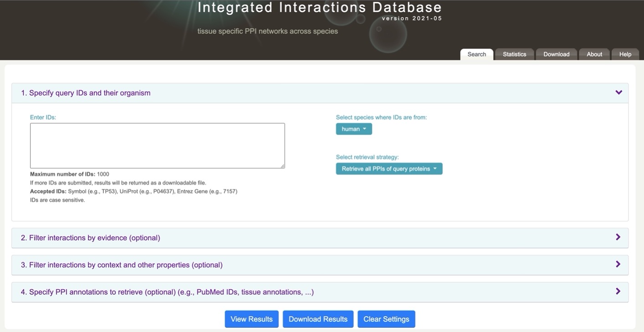
Task: Go to the About tab
Action: click(594, 54)
